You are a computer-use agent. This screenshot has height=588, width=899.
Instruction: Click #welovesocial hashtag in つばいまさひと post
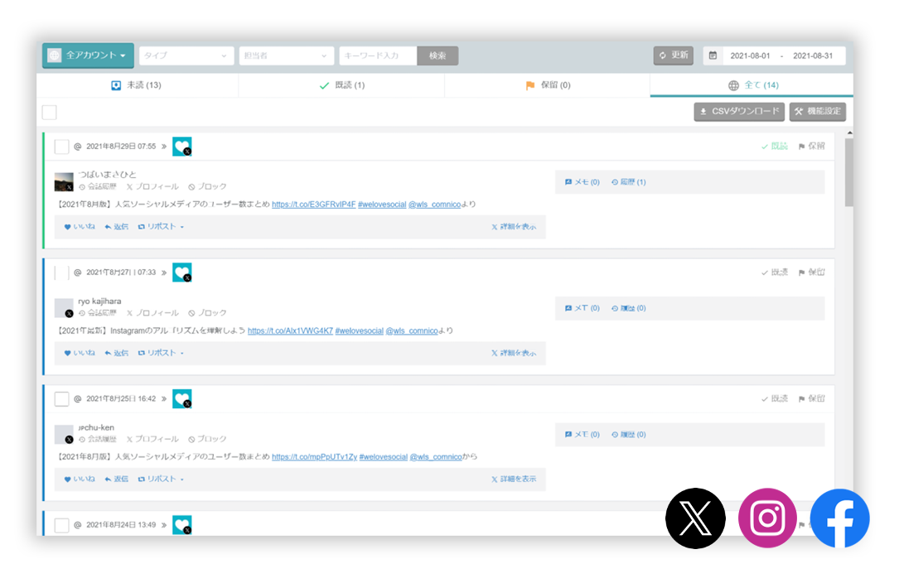[382, 205]
